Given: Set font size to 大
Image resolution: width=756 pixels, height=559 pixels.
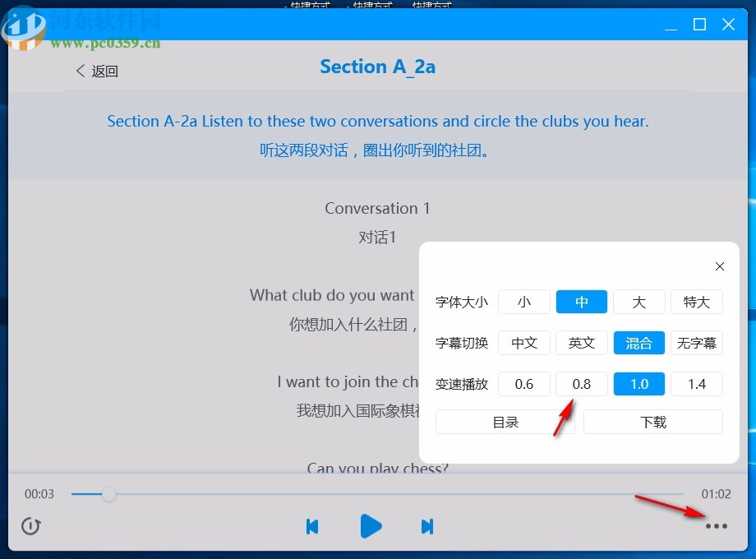Looking at the screenshot, I should pos(638,302).
